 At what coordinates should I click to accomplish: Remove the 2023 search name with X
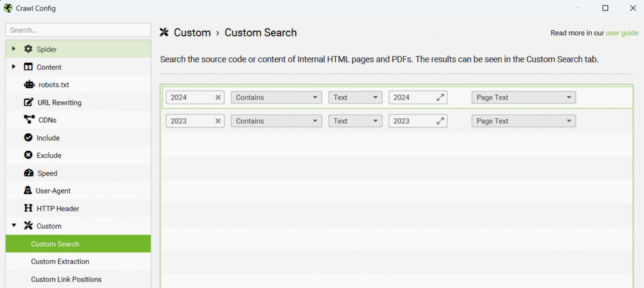218,121
